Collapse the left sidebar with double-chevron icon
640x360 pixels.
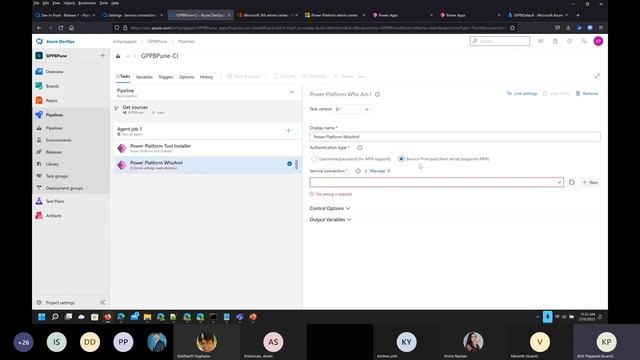(x=103, y=302)
